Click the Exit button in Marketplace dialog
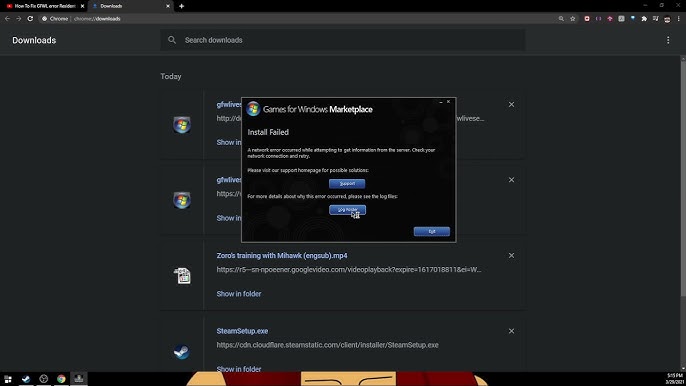The height and width of the screenshot is (386, 686). pos(431,232)
